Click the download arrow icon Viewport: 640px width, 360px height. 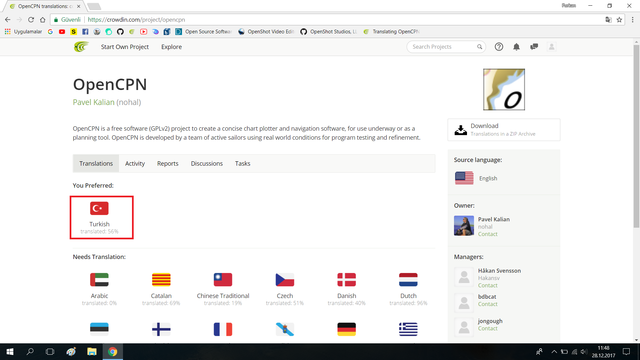[x=461, y=130]
